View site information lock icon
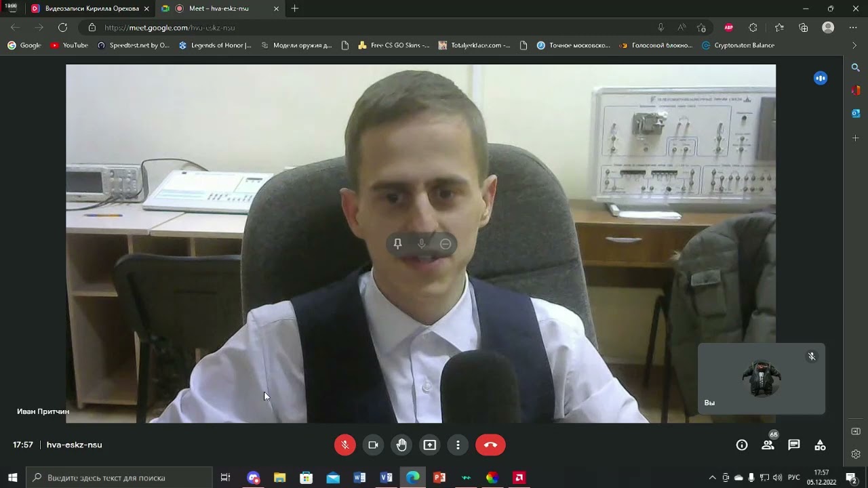 (92, 28)
